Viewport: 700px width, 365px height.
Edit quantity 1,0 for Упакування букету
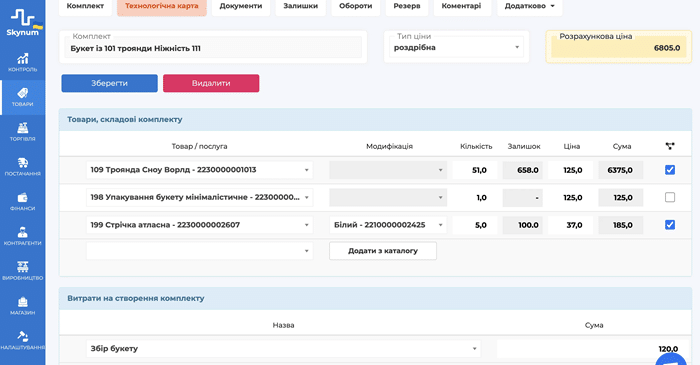pos(475,197)
